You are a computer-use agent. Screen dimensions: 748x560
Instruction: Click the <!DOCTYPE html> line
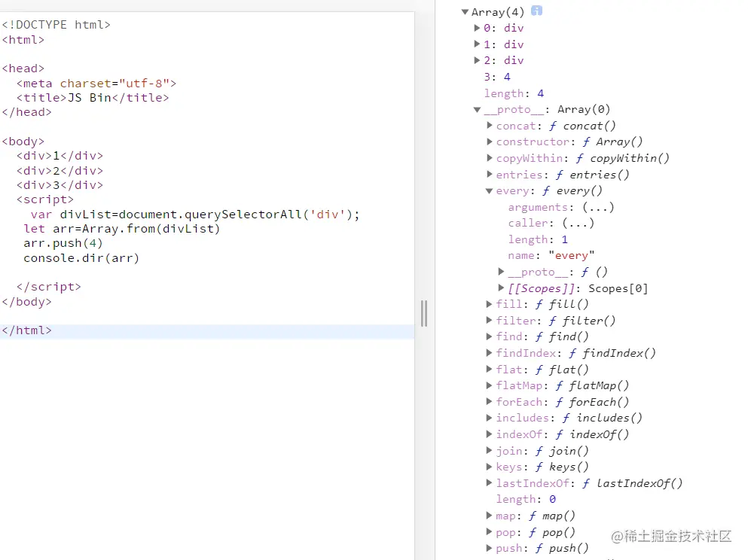click(56, 25)
